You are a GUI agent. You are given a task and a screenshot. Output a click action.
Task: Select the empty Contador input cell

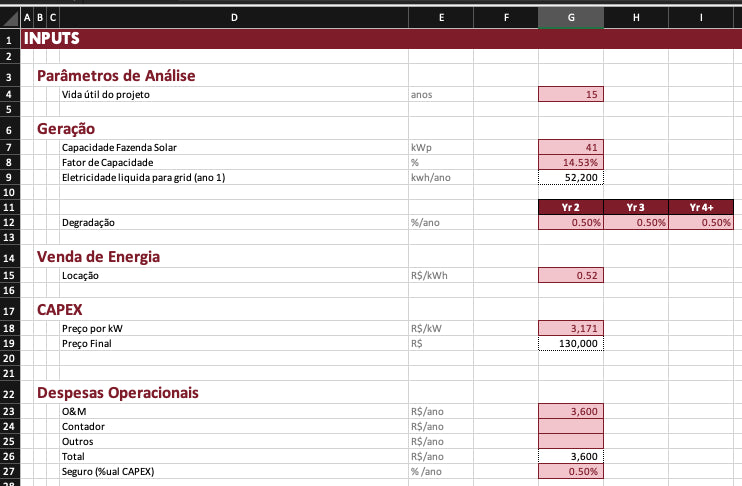[571, 426]
